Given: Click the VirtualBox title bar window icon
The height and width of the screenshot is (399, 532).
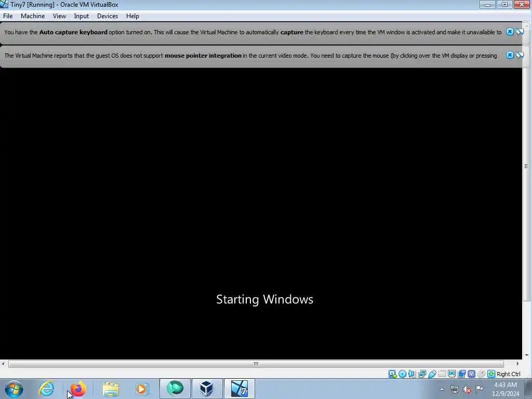Looking at the screenshot, I should (x=4, y=4).
